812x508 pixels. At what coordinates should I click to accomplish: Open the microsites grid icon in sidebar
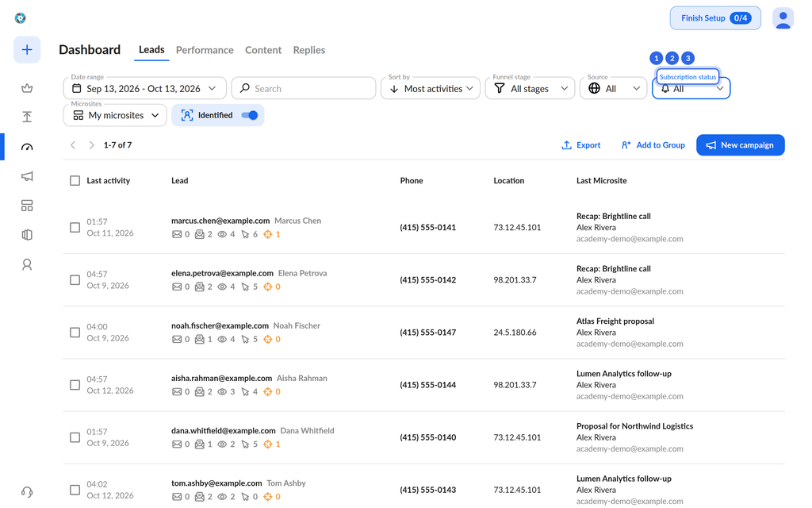(27, 206)
